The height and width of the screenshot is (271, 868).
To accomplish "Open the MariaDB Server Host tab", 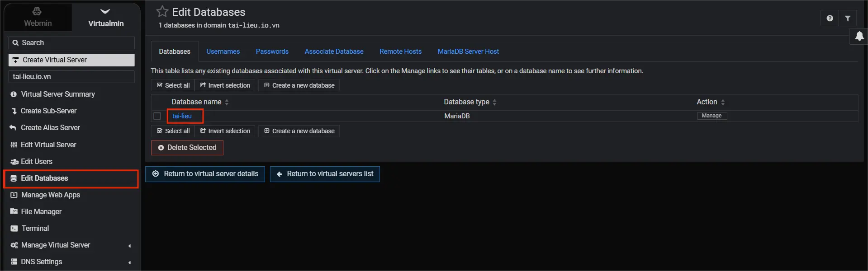I will pyautogui.click(x=468, y=51).
